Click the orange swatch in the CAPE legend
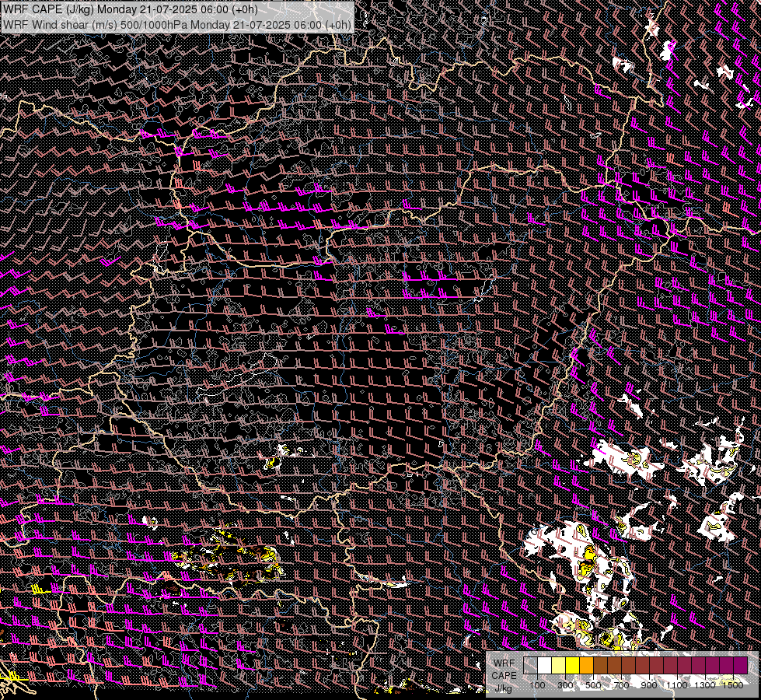The width and height of the screenshot is (761, 700). click(x=586, y=665)
